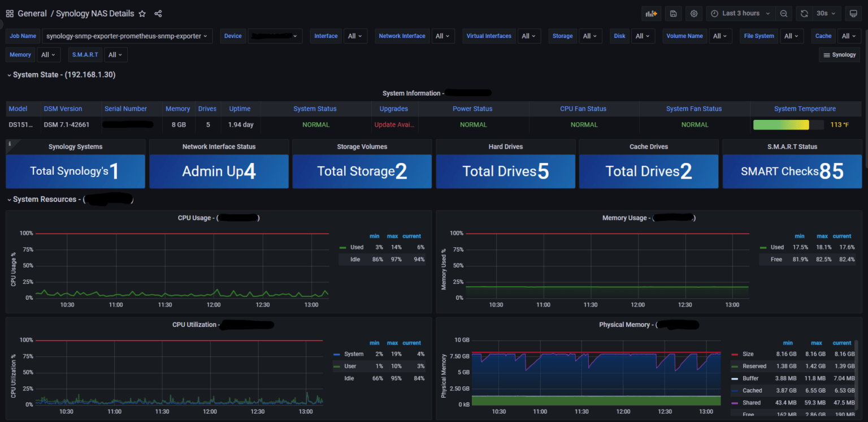Open the dashboards grid icon beside General

(x=10, y=13)
